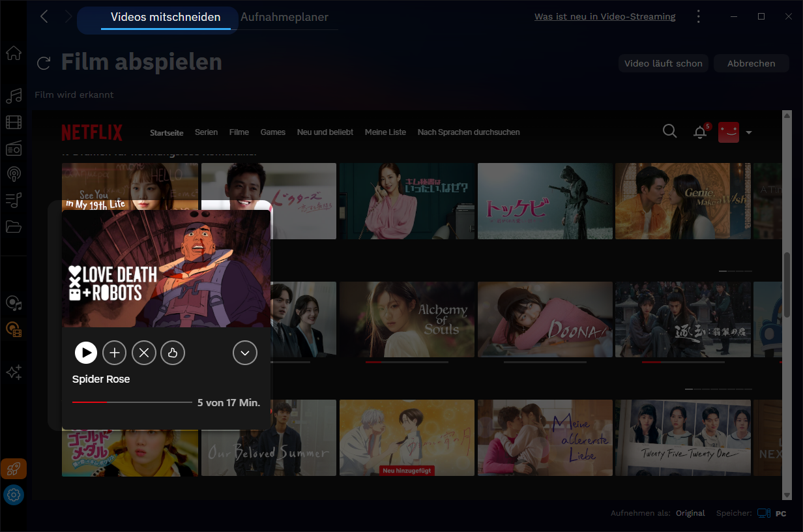Click the Abbrechen button

752,63
